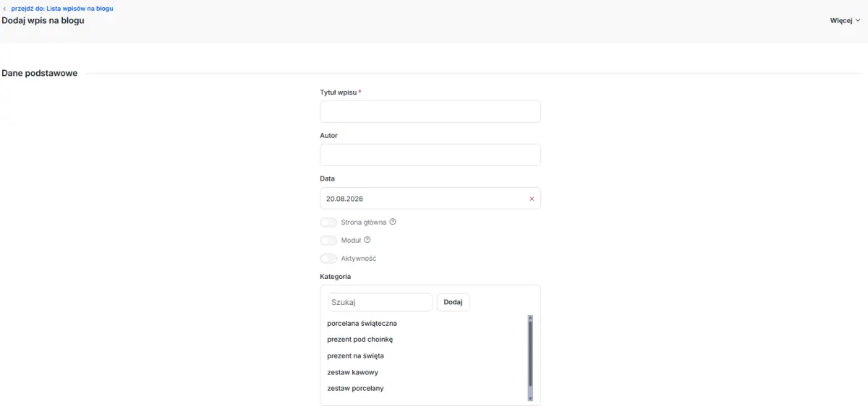Click the Szukaj category search box

[380, 302]
